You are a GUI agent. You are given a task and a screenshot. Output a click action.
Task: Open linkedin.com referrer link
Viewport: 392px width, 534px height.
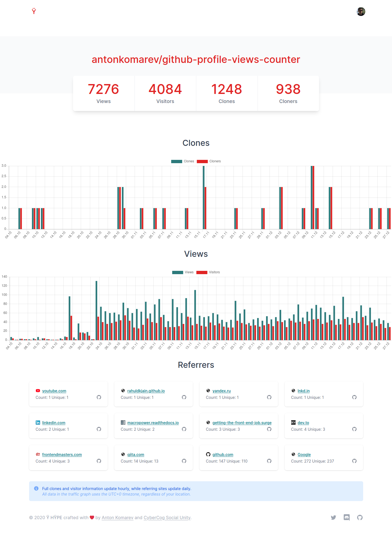(x=54, y=423)
